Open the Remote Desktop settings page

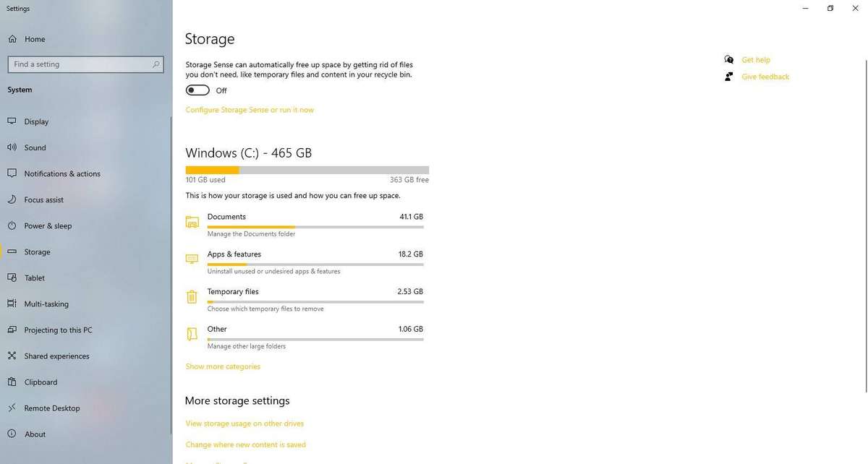click(52, 408)
